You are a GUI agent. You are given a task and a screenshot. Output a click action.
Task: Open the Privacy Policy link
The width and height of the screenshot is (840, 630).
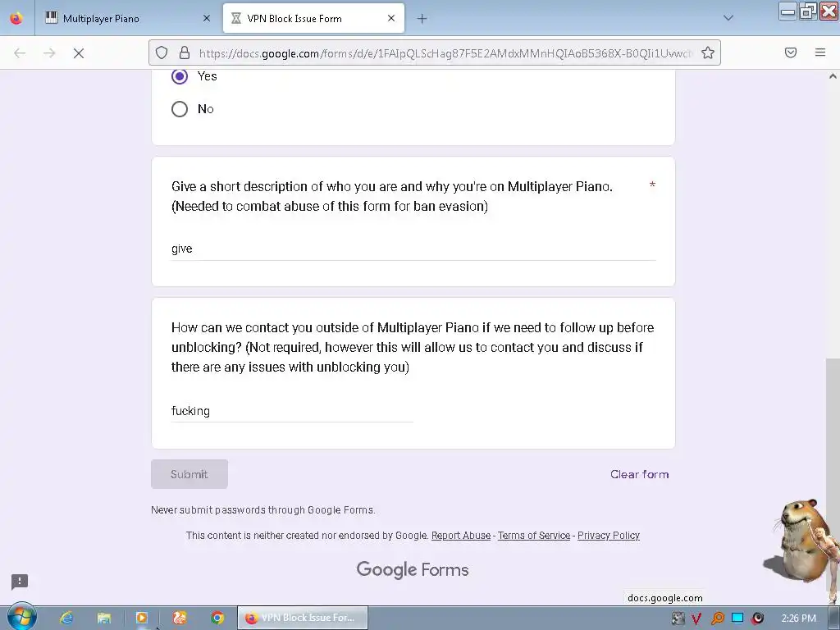[609, 535]
